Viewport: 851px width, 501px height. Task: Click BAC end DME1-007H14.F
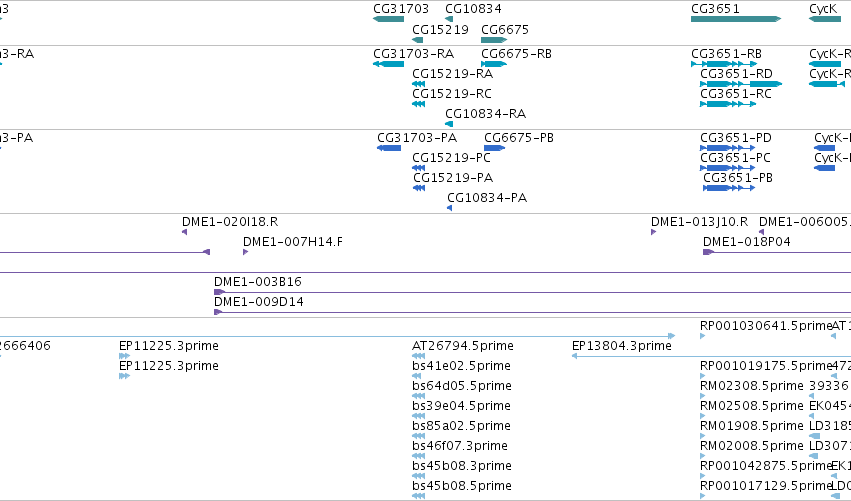(x=245, y=252)
